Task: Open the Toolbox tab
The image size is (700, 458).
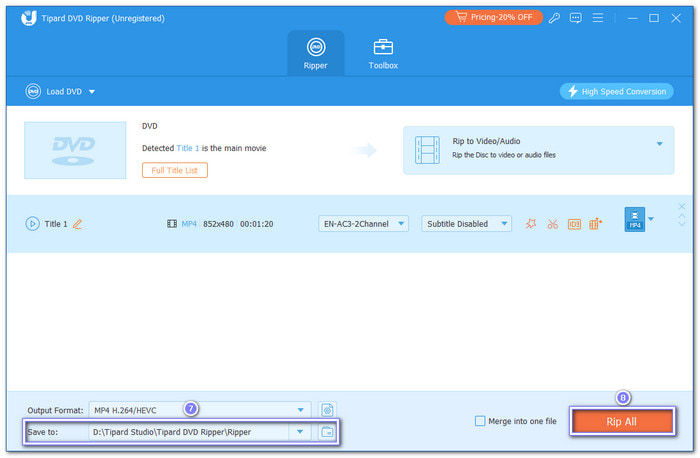Action: [383, 54]
